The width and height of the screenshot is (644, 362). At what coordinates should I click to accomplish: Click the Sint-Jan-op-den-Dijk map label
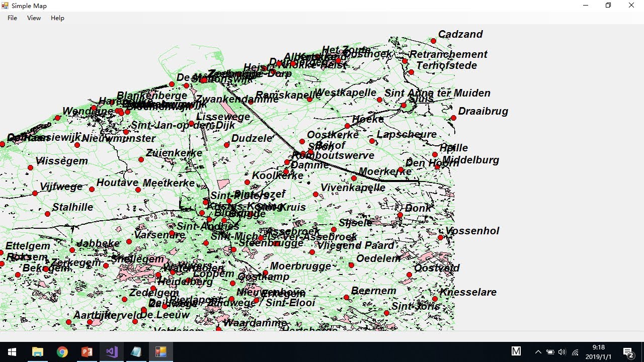183,126
